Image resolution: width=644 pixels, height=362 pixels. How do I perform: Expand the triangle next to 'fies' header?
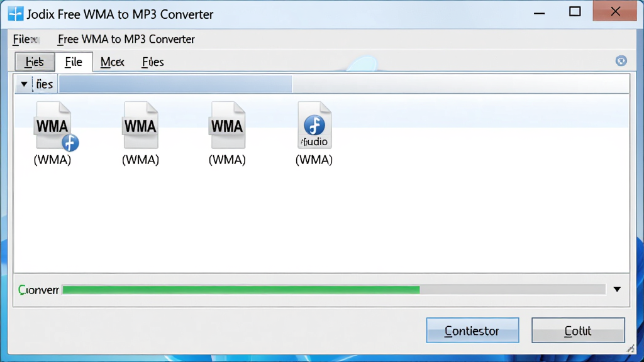24,84
